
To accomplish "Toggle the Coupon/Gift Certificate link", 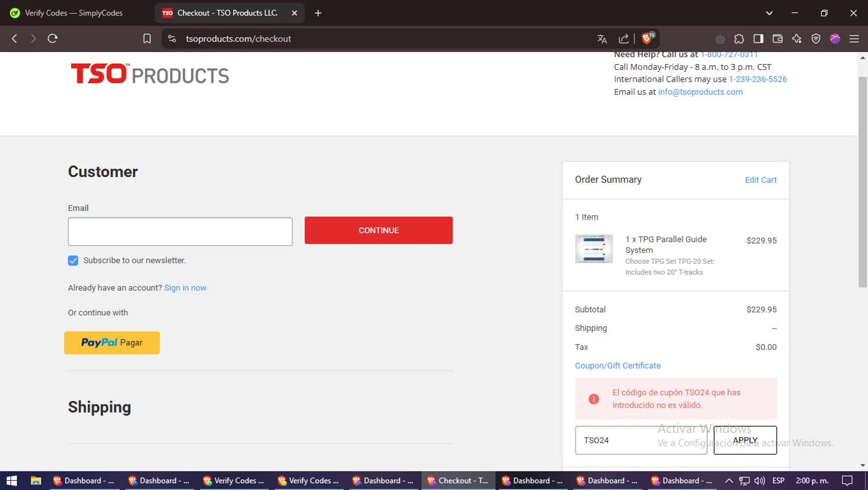I will click(x=617, y=366).
